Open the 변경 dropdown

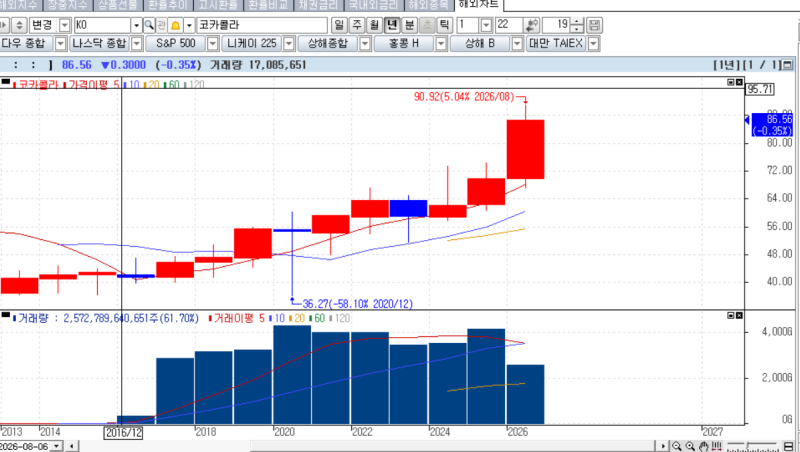(65, 25)
